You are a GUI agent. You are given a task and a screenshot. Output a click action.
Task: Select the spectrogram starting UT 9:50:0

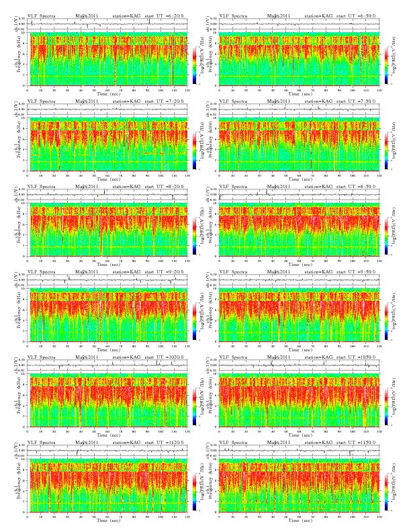pyautogui.click(x=300, y=315)
